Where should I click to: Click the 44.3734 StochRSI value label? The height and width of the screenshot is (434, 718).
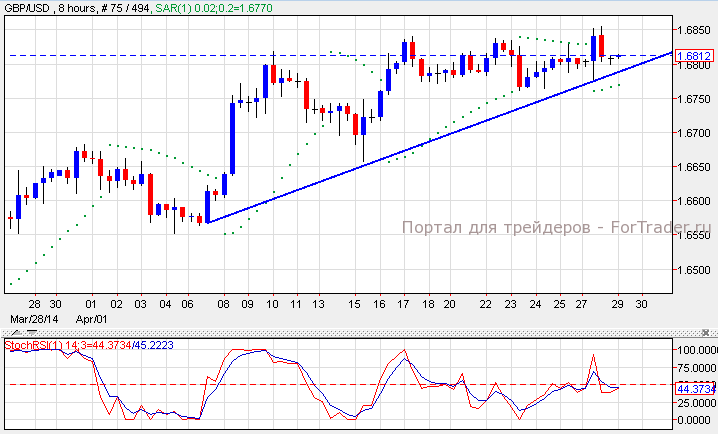[696, 389]
